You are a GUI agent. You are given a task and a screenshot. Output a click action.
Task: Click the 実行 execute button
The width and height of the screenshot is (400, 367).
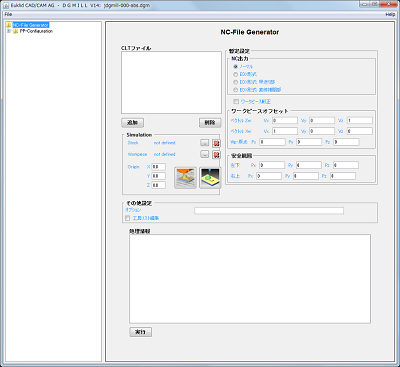point(141,332)
